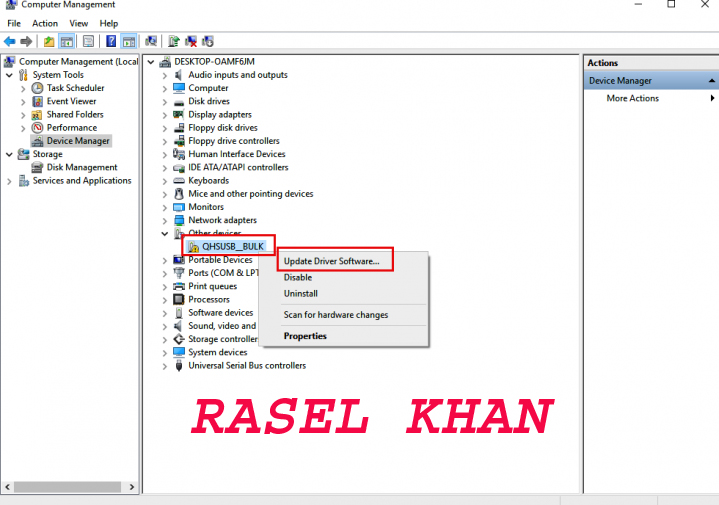Image resolution: width=719 pixels, height=505 pixels.
Task: Choose Disable in the context menu
Action: click(x=344, y=277)
